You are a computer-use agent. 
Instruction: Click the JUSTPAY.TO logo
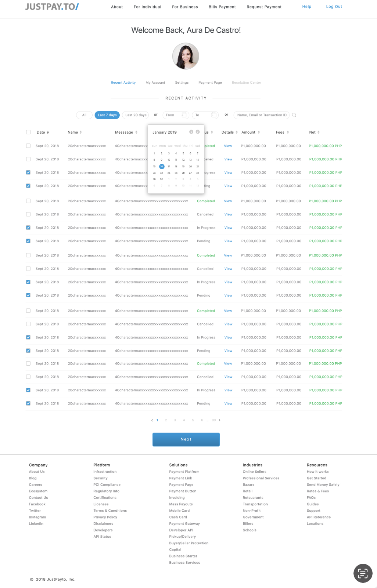tap(52, 7)
